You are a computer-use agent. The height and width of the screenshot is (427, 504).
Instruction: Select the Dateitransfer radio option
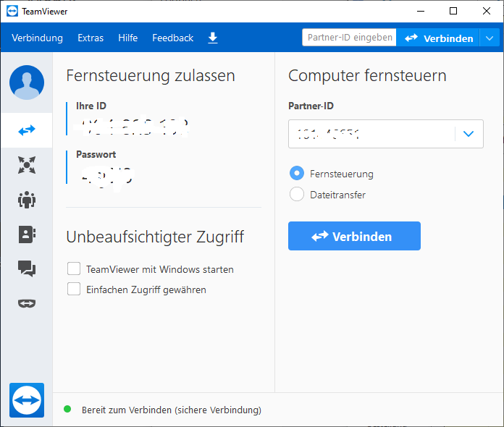pos(297,194)
